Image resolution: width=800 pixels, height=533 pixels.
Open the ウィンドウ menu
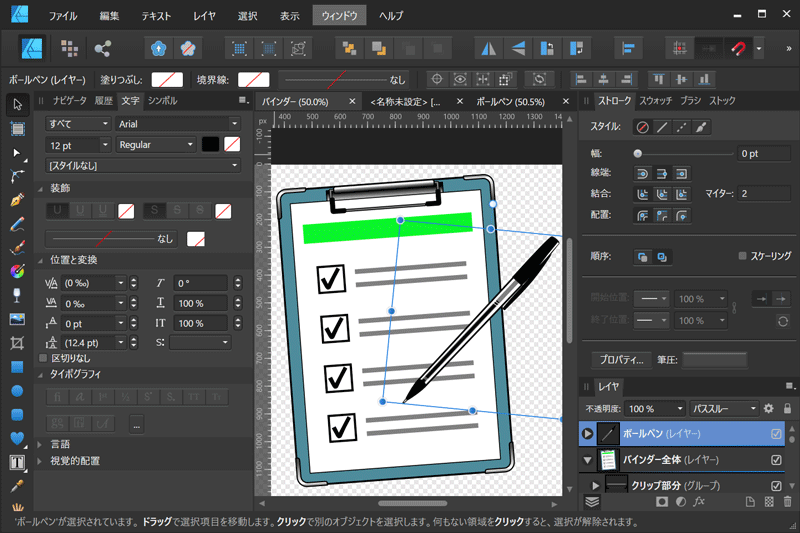point(339,16)
